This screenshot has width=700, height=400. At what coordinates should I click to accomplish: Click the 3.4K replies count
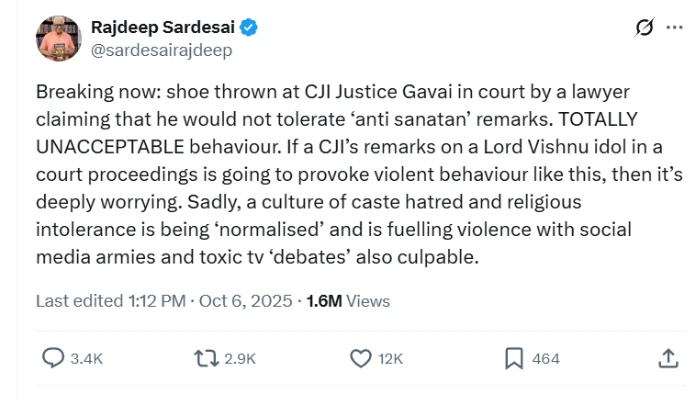[x=87, y=359]
